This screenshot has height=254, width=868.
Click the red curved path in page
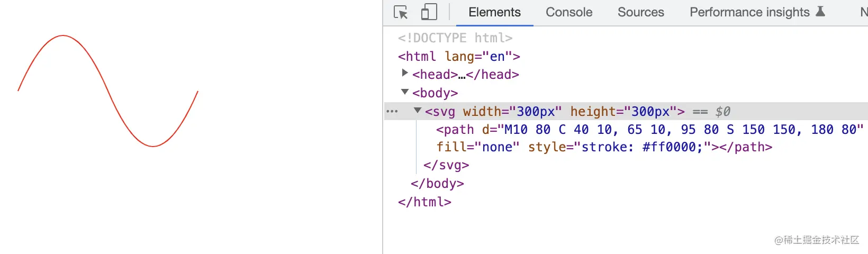click(108, 91)
